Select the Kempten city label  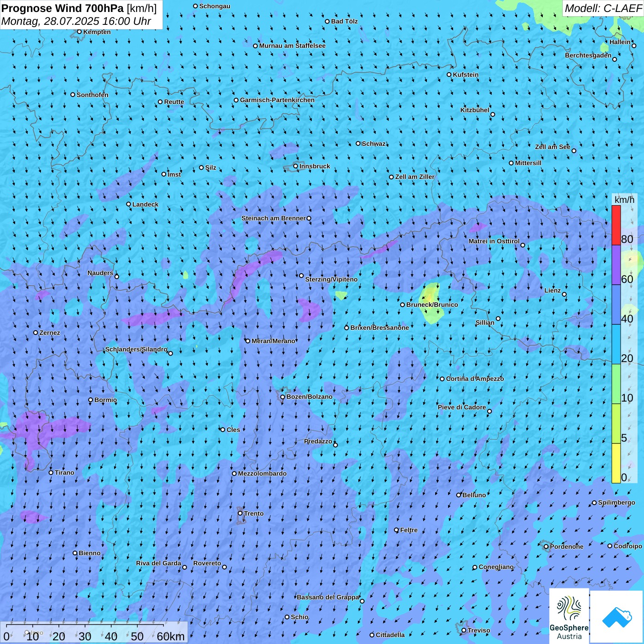tap(97, 32)
